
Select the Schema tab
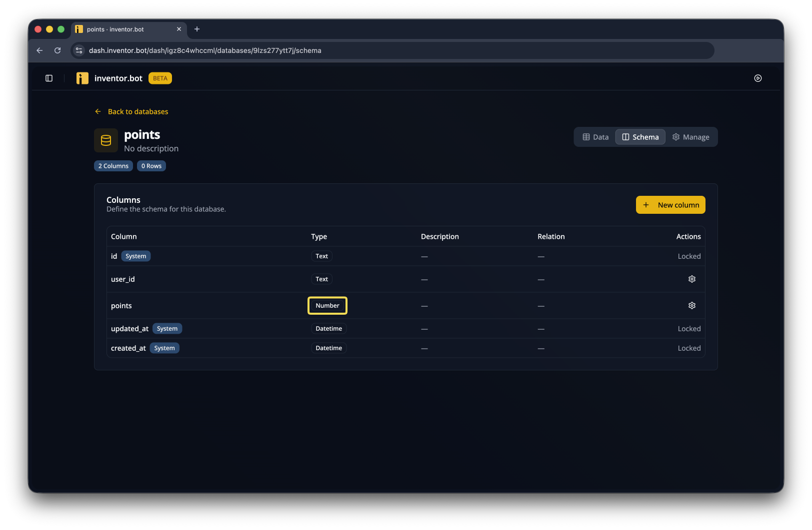640,137
